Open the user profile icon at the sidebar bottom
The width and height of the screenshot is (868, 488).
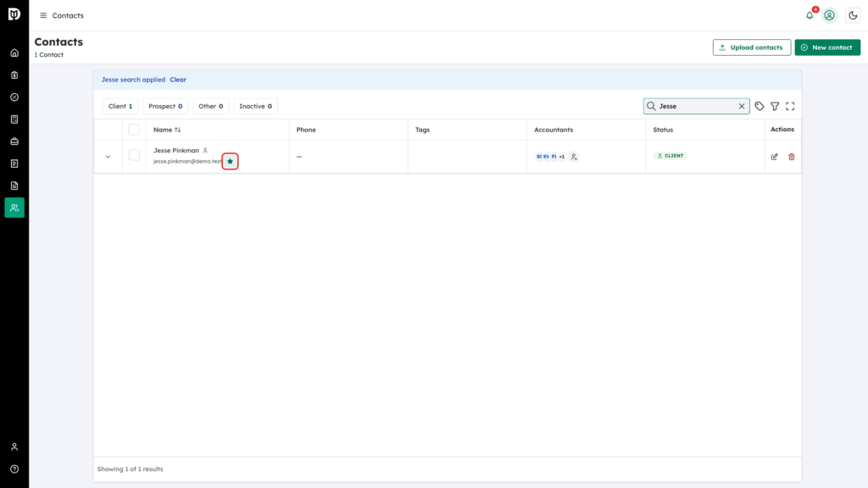14,447
